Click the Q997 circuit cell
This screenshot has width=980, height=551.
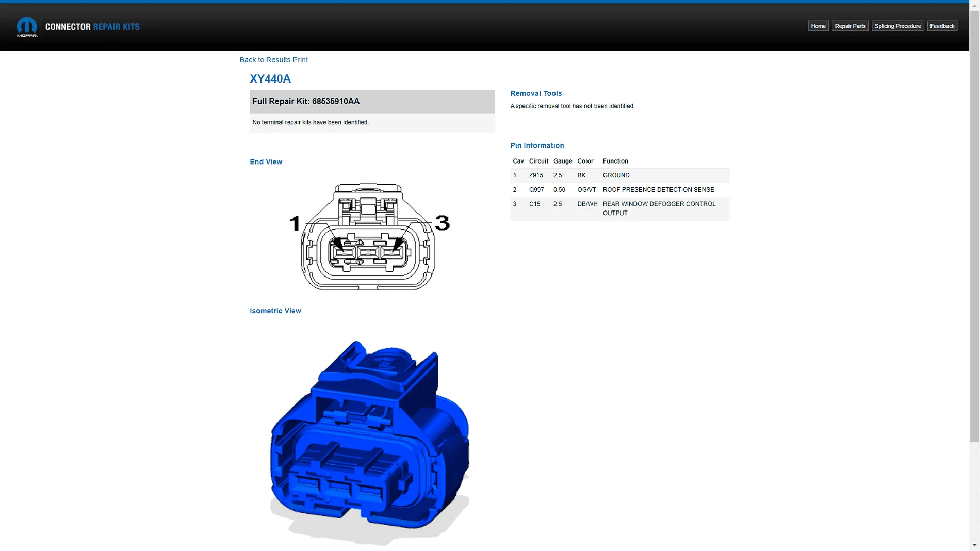click(x=536, y=190)
